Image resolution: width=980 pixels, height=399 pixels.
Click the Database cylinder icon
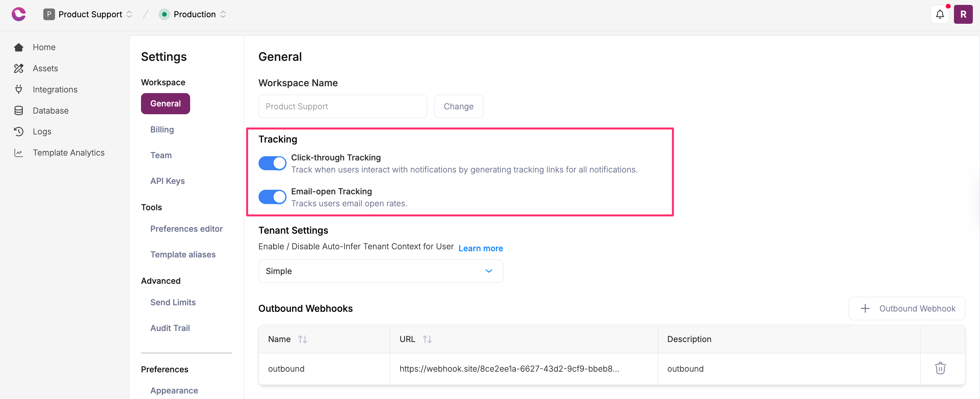pyautogui.click(x=18, y=111)
